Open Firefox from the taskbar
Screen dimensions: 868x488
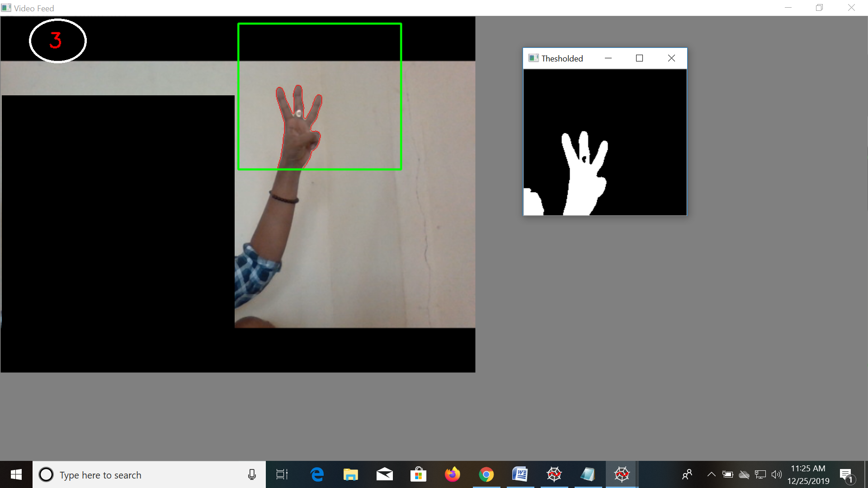[x=452, y=474]
